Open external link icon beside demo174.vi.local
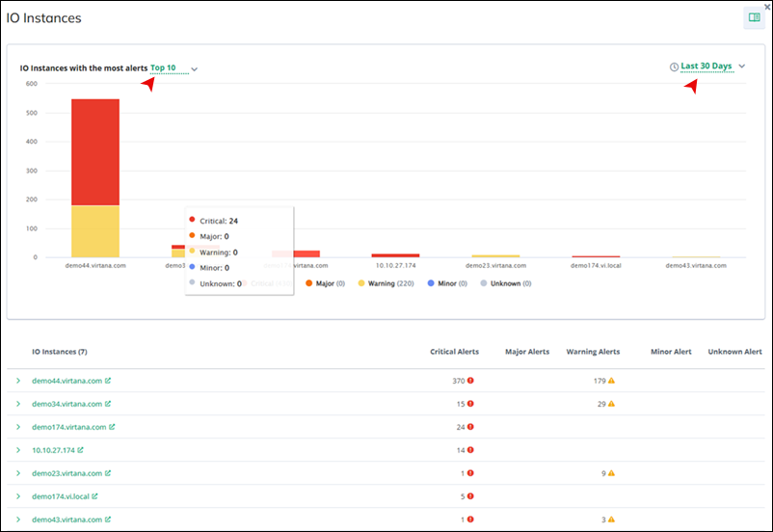 tap(94, 496)
